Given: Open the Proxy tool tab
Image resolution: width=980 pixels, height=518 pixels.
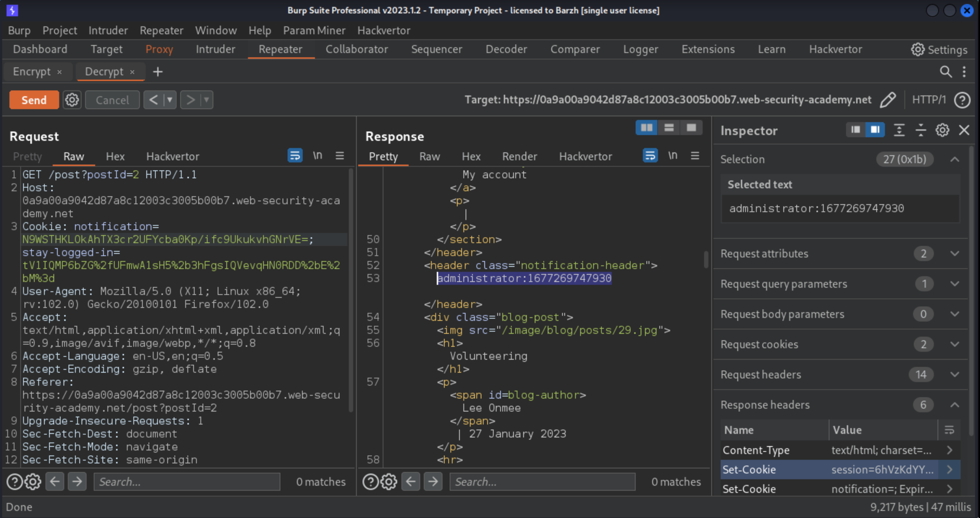Looking at the screenshot, I should (x=159, y=49).
